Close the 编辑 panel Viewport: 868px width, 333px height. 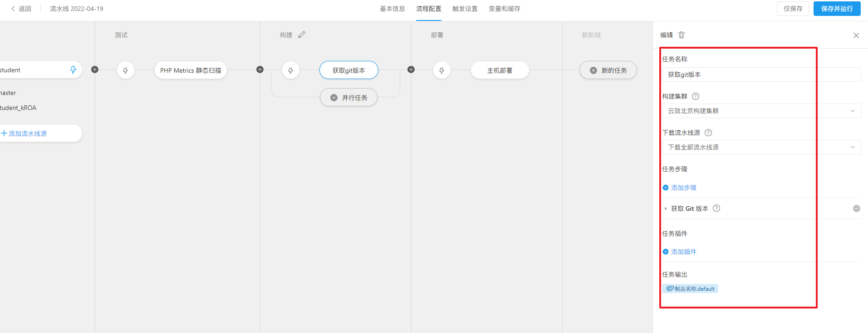[x=856, y=35]
